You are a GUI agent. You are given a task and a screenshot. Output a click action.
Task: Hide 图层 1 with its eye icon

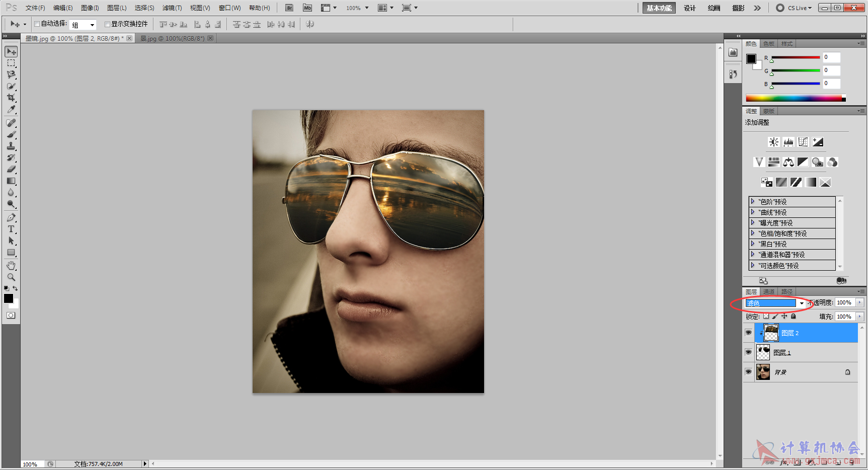coord(748,352)
